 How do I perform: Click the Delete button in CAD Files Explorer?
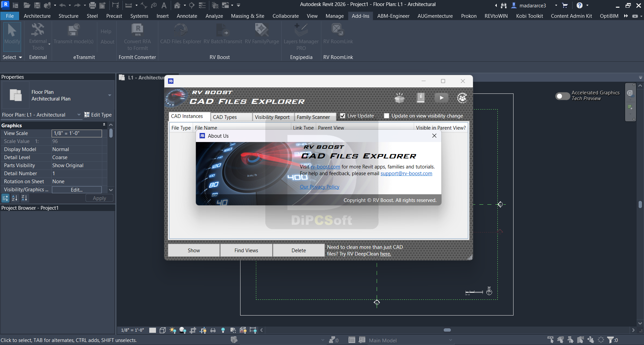299,250
